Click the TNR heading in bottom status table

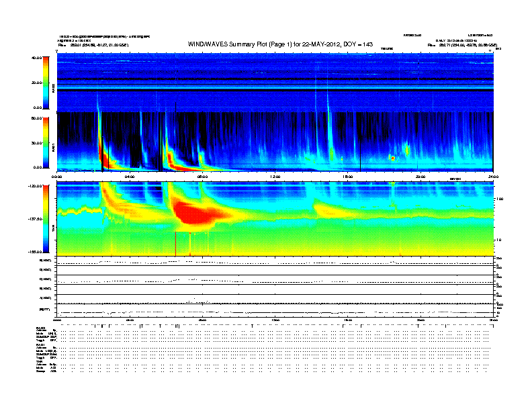(x=39, y=361)
